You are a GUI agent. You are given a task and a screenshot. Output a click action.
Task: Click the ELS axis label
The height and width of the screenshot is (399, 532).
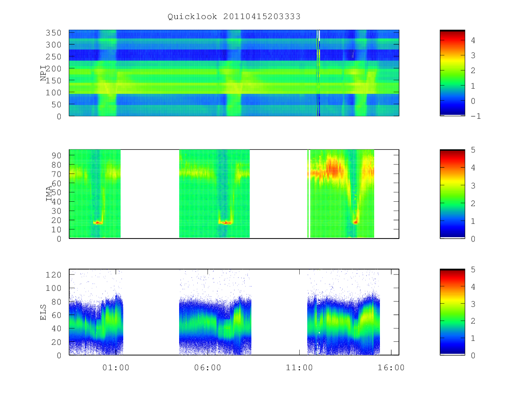tap(43, 312)
